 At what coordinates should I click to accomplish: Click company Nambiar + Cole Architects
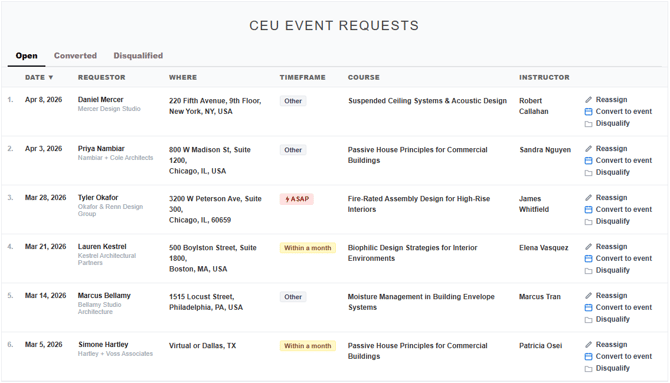[115, 158]
